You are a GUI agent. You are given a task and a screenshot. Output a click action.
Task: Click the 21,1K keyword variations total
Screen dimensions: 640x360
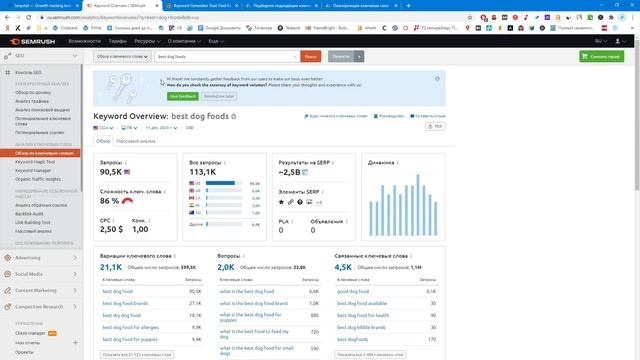(x=111, y=267)
